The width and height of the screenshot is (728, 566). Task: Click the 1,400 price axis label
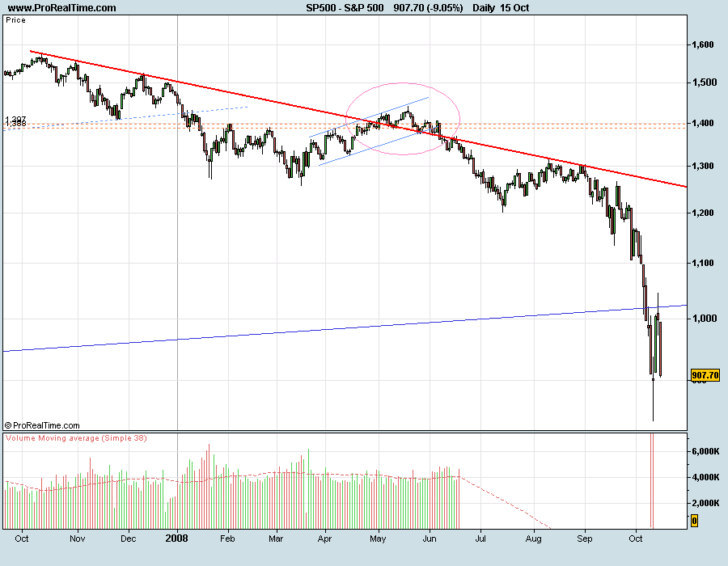(702, 123)
